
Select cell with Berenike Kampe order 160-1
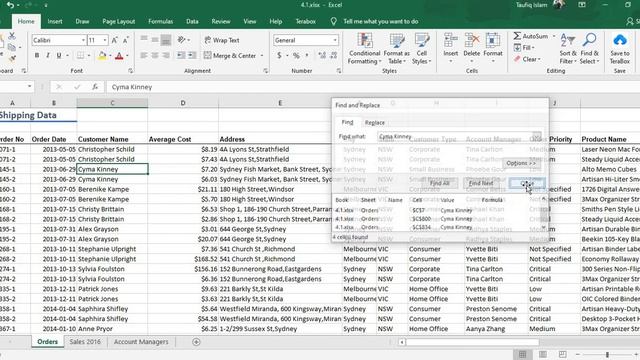[112, 189]
